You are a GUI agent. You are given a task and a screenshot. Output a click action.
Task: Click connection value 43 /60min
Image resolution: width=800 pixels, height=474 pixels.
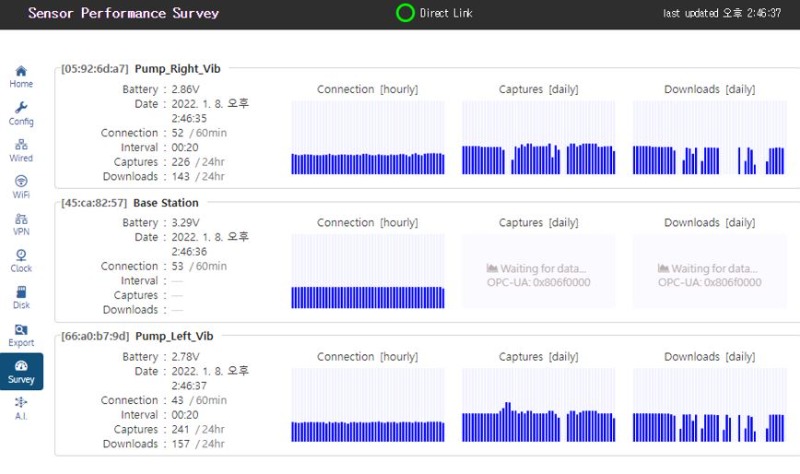tap(199, 401)
